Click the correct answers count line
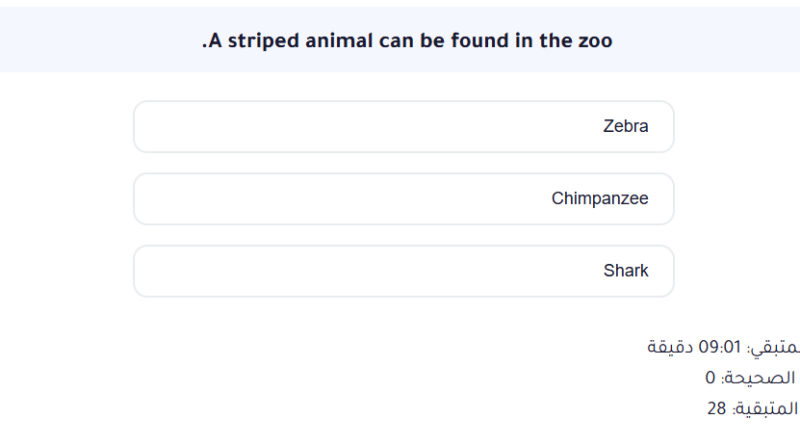Image resolution: width=800 pixels, height=445 pixels. click(x=750, y=378)
